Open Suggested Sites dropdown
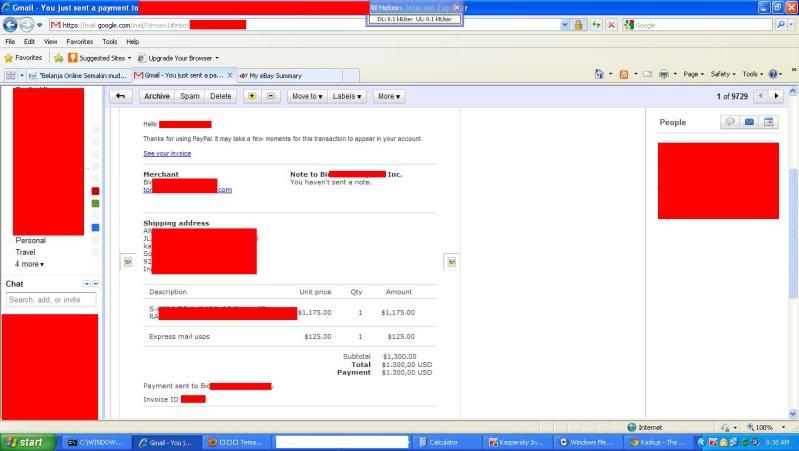Screen dimensions: 799x451 [x=100, y=58]
